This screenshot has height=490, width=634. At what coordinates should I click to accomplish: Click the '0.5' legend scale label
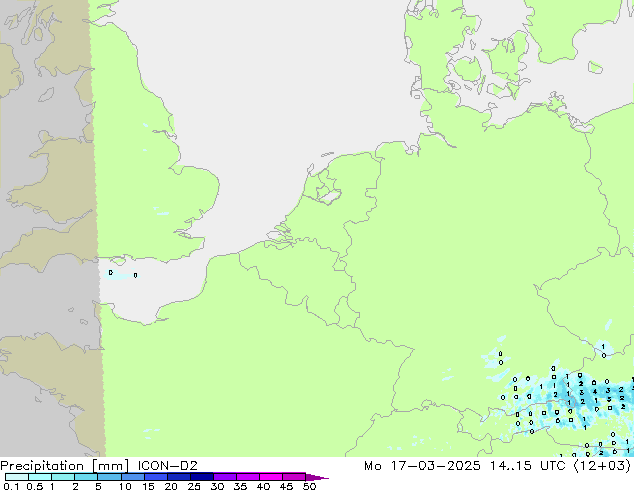coord(34,486)
